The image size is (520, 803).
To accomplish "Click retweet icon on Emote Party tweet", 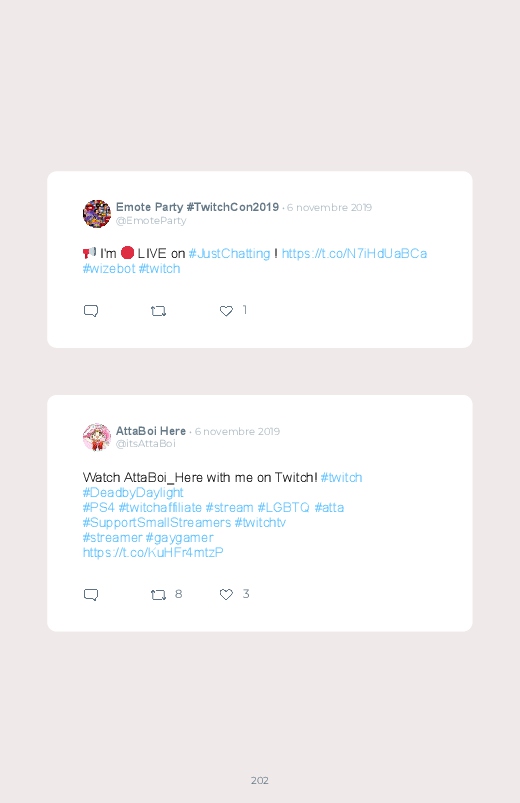I will (x=158, y=311).
